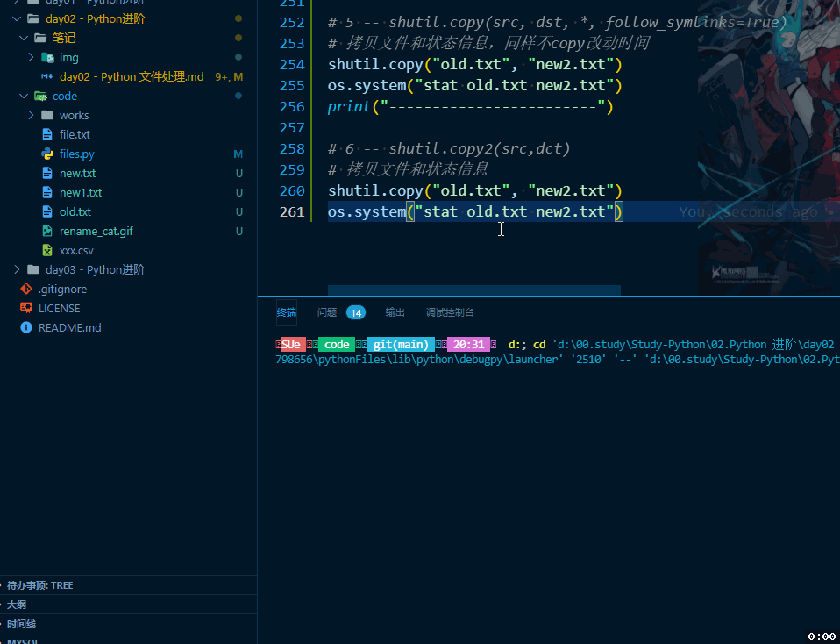Switch to the 输出 (Output) tab
This screenshot has height=644, width=840.
coord(394,312)
